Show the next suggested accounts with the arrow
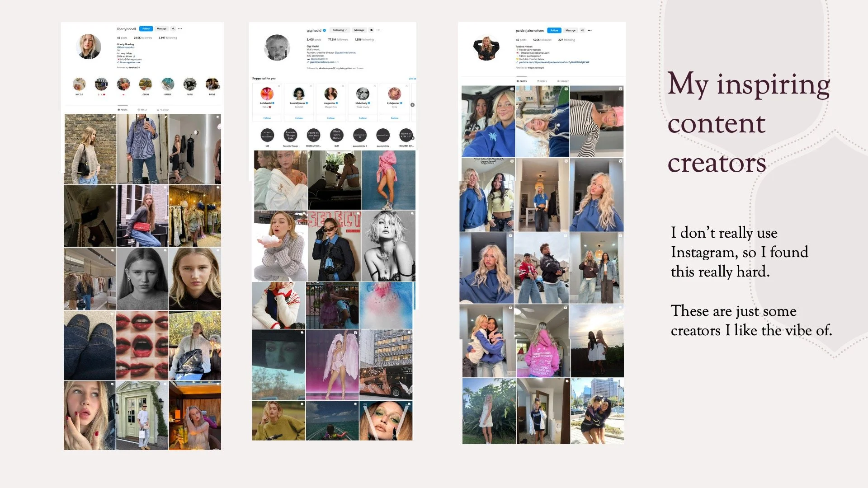This screenshot has width=868, height=488. [412, 105]
